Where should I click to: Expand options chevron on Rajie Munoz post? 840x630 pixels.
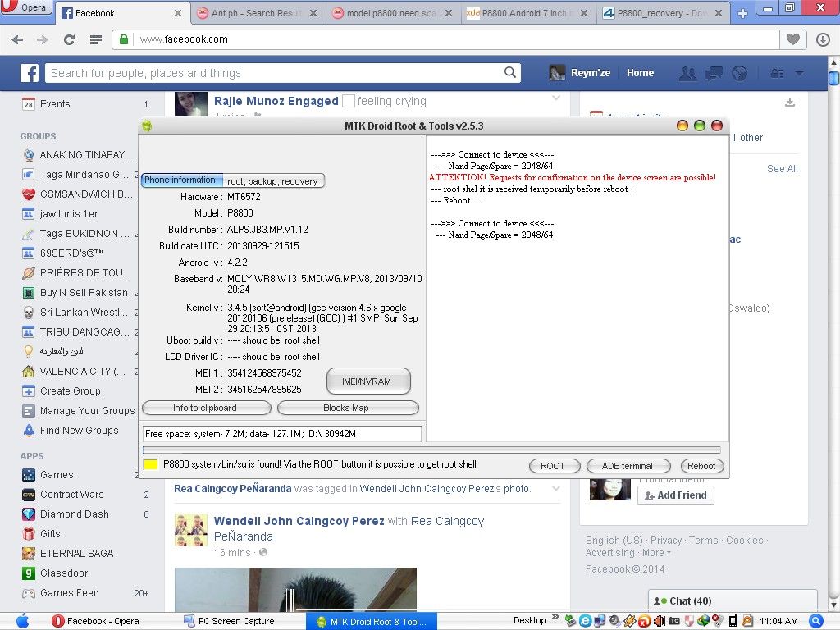pyautogui.click(x=555, y=98)
